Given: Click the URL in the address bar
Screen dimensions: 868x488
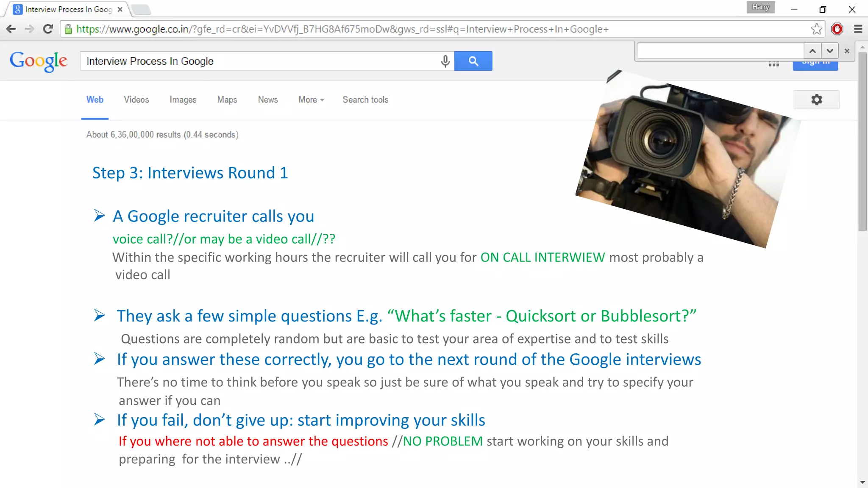Looking at the screenshot, I should [342, 29].
